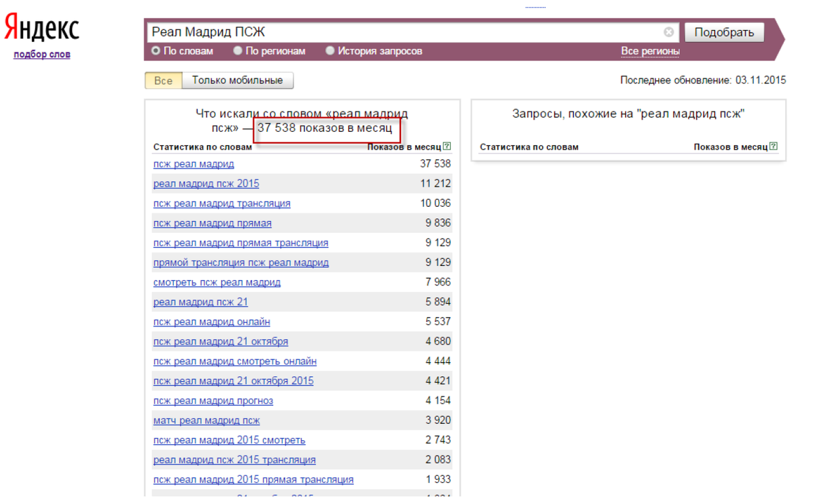Click the value 1 933

pos(438,479)
